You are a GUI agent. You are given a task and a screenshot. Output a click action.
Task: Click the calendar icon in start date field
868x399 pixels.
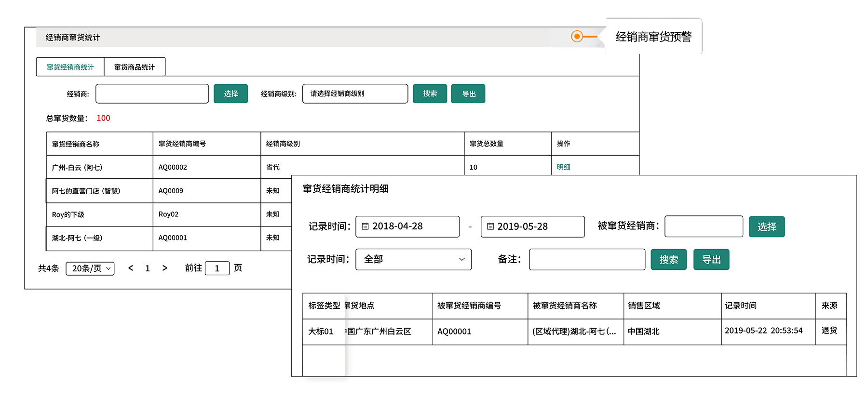[x=365, y=226]
